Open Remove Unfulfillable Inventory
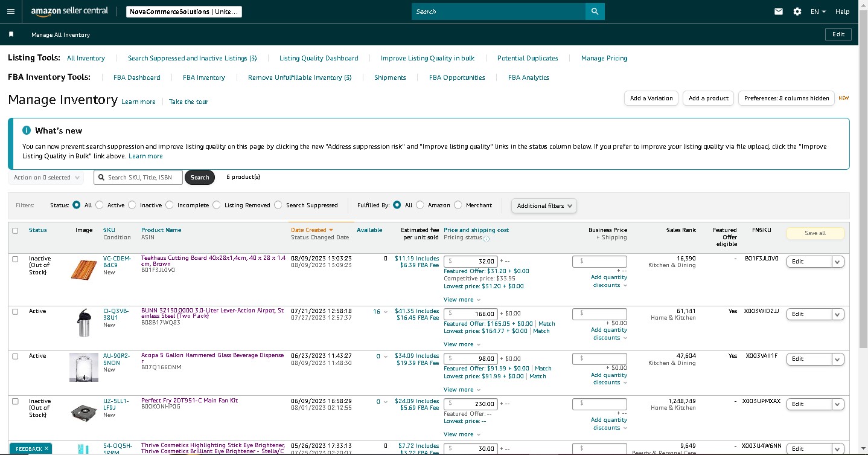Screen dimensions: 868x455 coord(299,77)
